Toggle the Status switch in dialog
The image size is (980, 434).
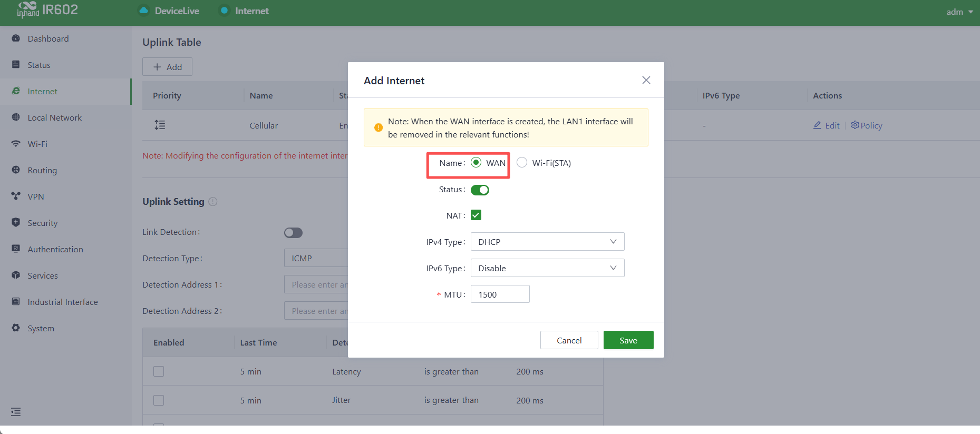pyautogui.click(x=480, y=190)
